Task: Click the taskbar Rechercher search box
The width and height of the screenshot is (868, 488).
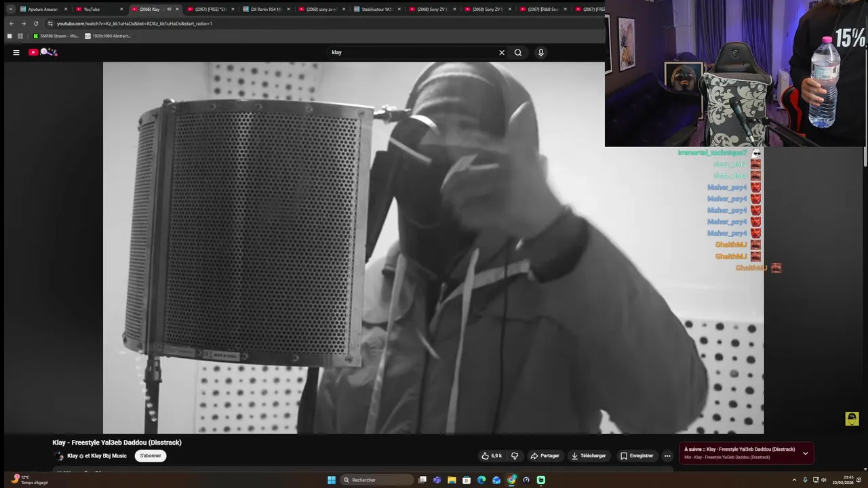Action: (377, 480)
